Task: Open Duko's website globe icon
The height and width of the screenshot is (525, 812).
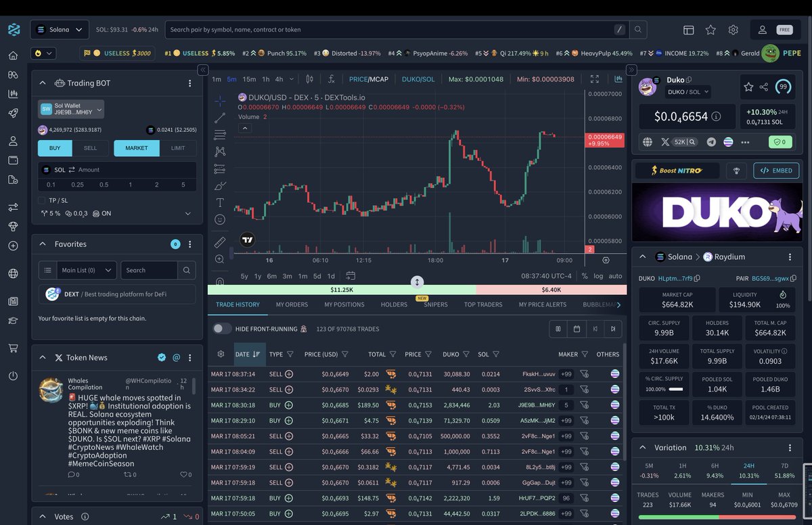Action: tap(648, 142)
